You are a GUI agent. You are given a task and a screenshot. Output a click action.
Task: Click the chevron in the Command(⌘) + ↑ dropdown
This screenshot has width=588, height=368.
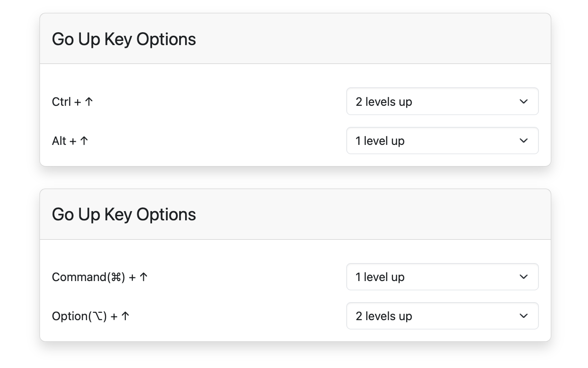click(x=524, y=277)
